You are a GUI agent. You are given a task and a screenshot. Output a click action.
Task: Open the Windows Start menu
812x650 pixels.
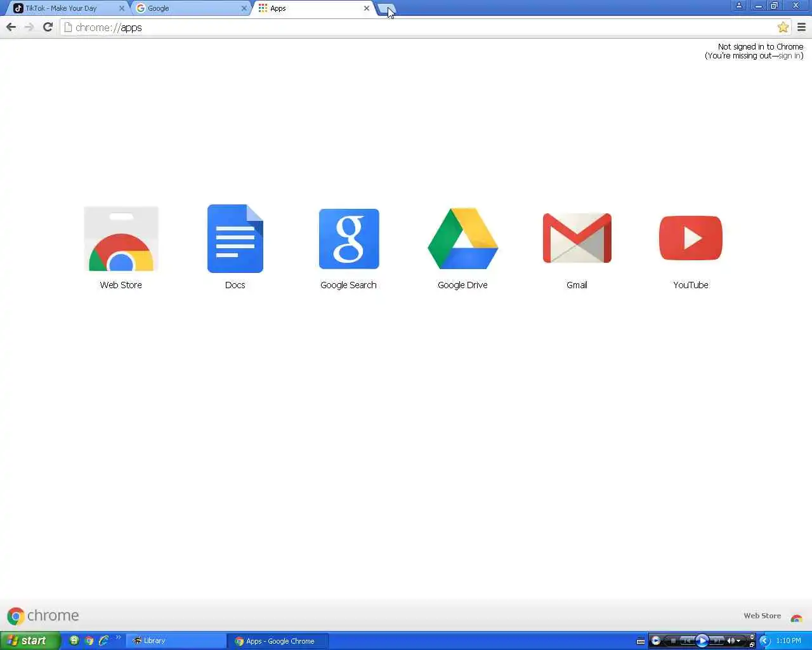(x=30, y=640)
